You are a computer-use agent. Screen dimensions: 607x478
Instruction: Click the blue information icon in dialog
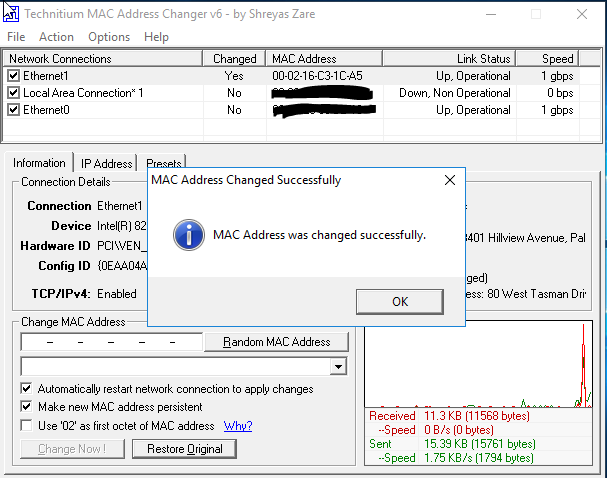[189, 235]
